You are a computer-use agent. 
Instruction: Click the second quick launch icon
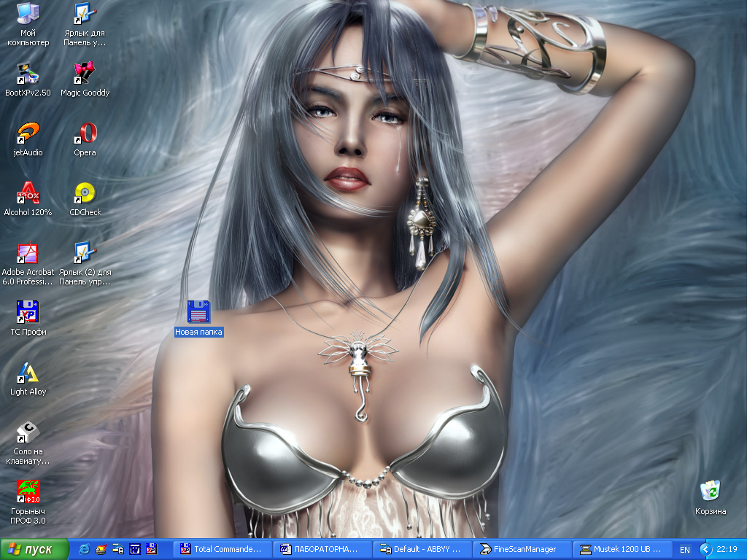[x=101, y=549]
